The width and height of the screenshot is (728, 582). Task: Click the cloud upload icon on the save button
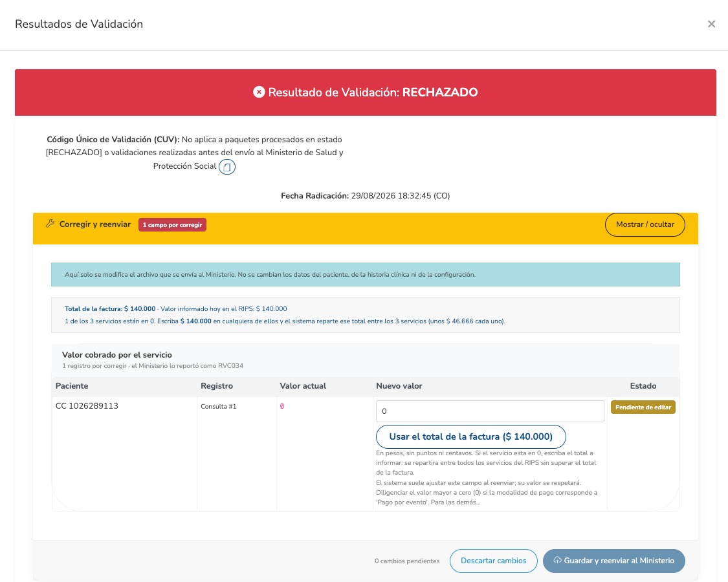(558, 560)
